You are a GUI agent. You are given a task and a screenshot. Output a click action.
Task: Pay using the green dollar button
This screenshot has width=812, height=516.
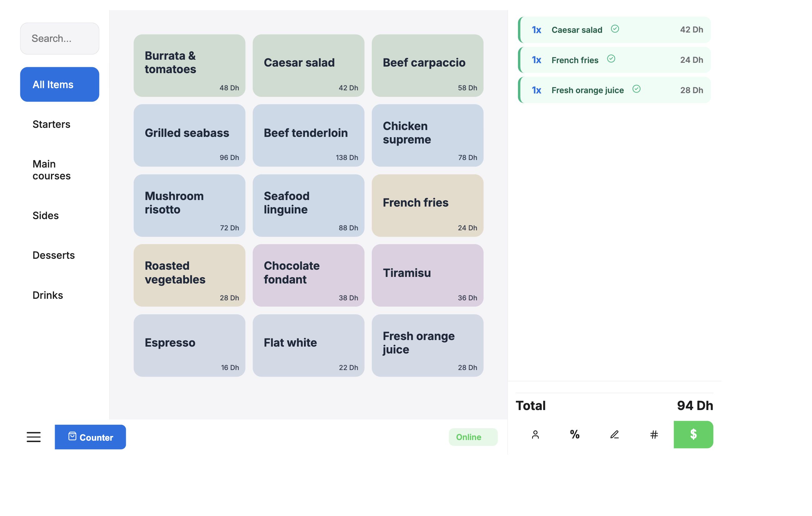693,434
